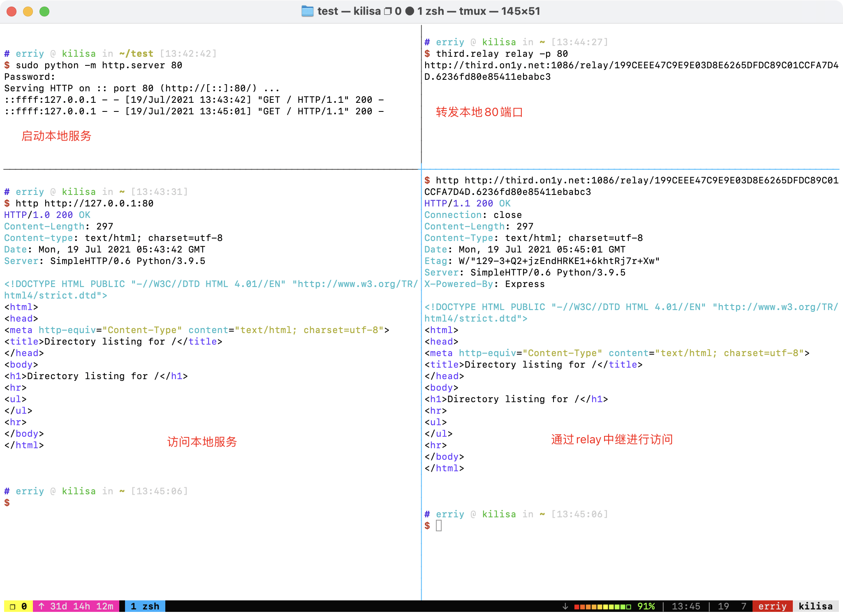843x616 pixels.
Task: Click the 91% battery percentage label
Action: coord(646,606)
